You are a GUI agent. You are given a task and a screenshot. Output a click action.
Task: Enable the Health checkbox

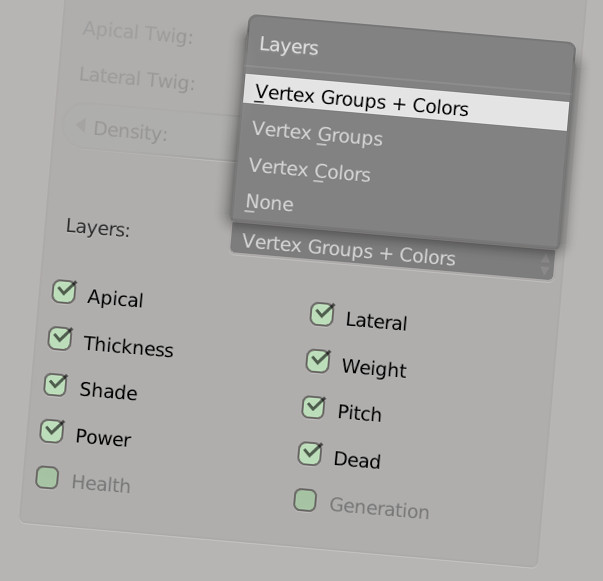click(47, 478)
